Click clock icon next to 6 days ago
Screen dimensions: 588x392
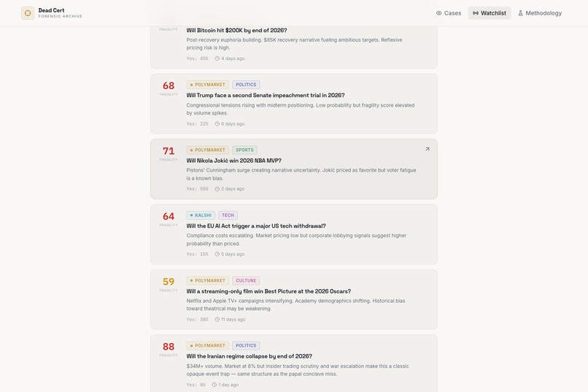[x=217, y=124]
